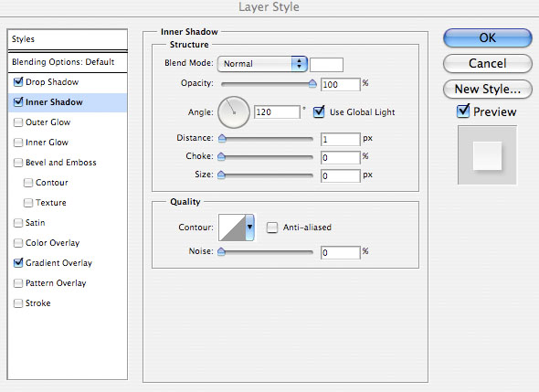This screenshot has width=539, height=392.
Task: Enable the Stroke effect checkbox
Action: pyautogui.click(x=18, y=303)
